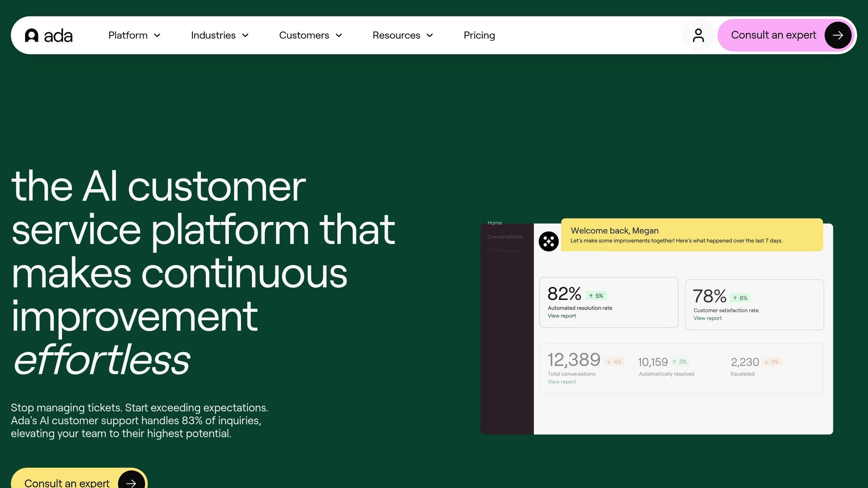Select Home in the dashboard sidebar
868x488 pixels.
click(495, 223)
